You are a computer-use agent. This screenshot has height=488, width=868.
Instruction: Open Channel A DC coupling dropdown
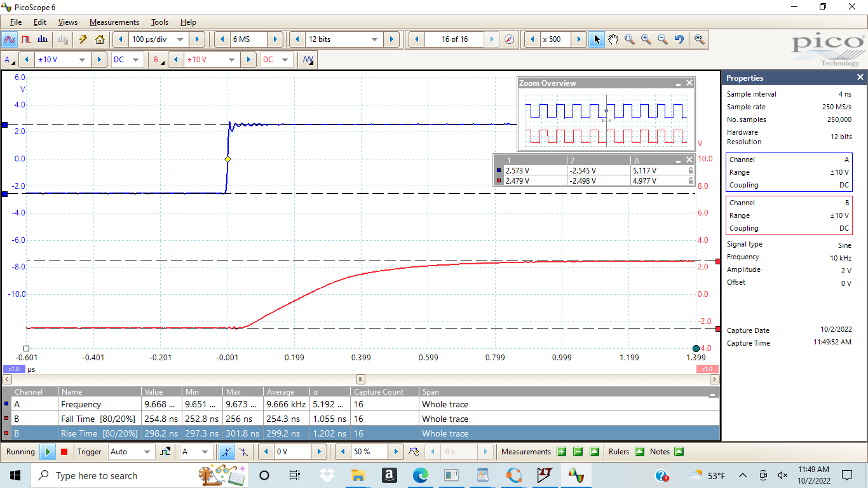(x=136, y=60)
